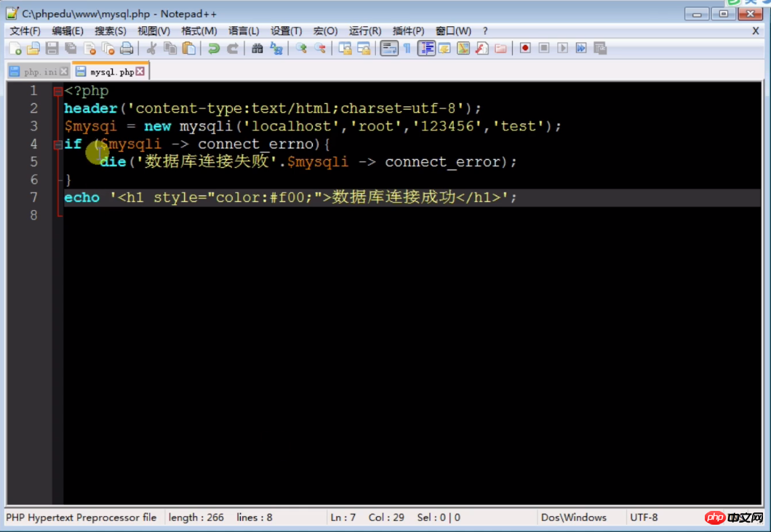Toggle show all characters pilcrow button
The width and height of the screenshot is (771, 532).
[407, 49]
